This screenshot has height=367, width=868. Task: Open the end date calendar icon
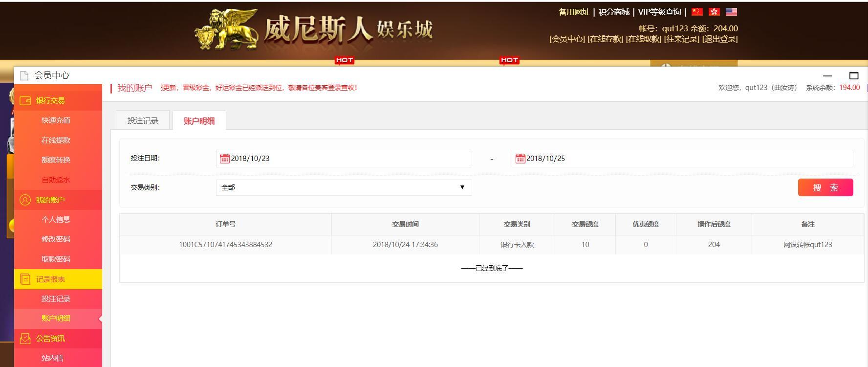point(520,159)
